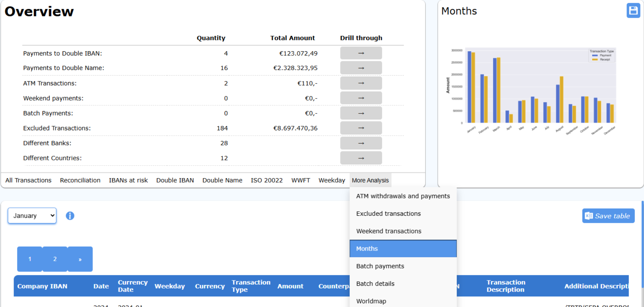
Task: Drill through Different Countries arrow
Action: coord(361,158)
